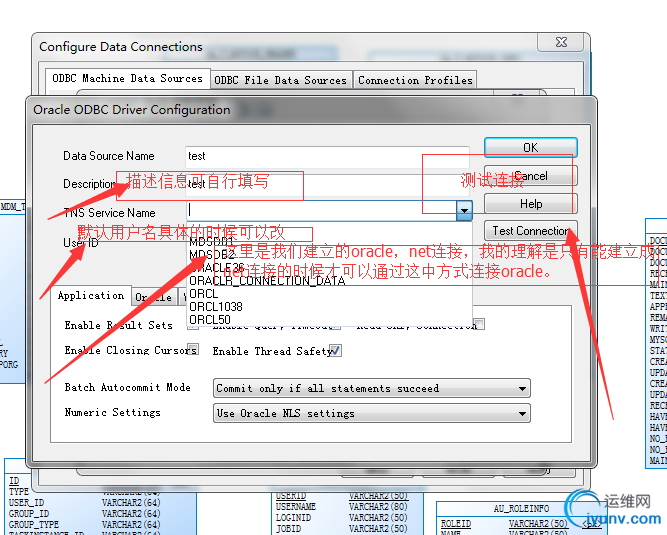Pick ORCL50 from the dropdown list

[x=210, y=319]
